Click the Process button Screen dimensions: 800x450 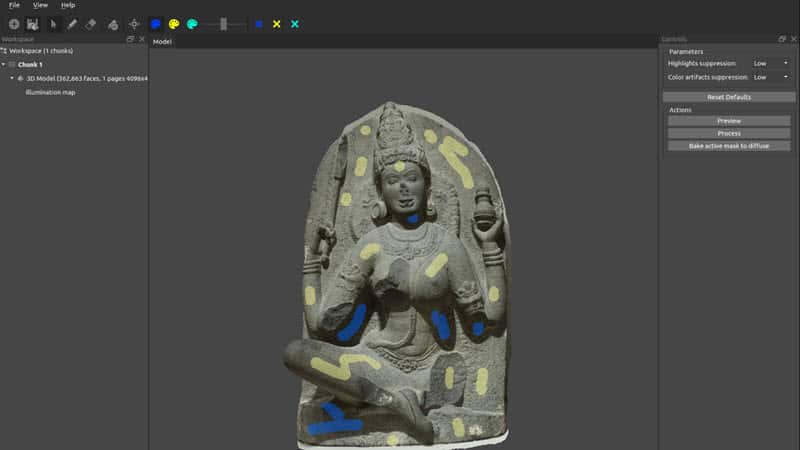(x=729, y=133)
